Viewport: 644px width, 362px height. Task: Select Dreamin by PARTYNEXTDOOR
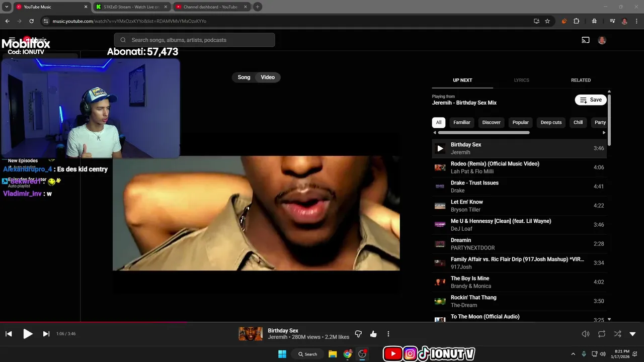coord(519,244)
